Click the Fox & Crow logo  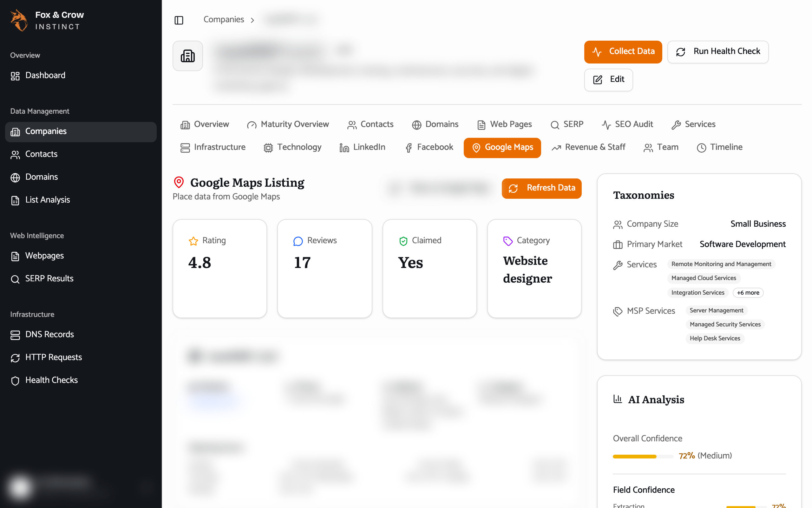click(19, 20)
